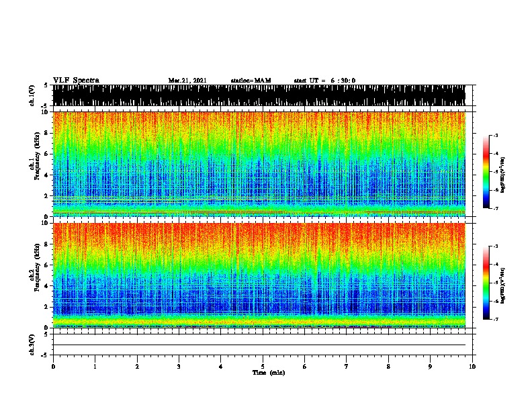
Task: Click the "-7" label on ch.2 colorbar
Action: coord(496,319)
